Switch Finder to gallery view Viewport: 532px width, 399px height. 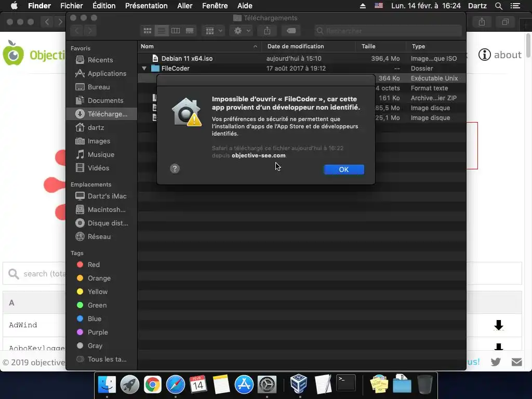(190, 31)
